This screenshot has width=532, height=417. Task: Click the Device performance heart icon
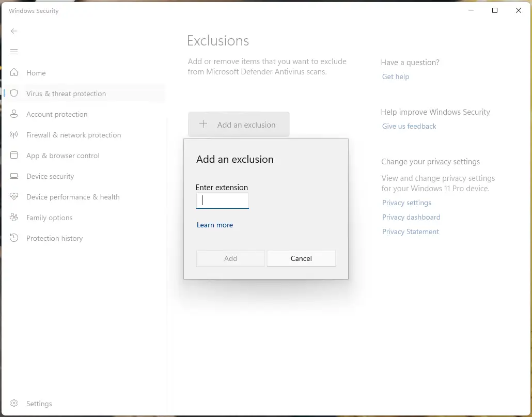tap(14, 196)
